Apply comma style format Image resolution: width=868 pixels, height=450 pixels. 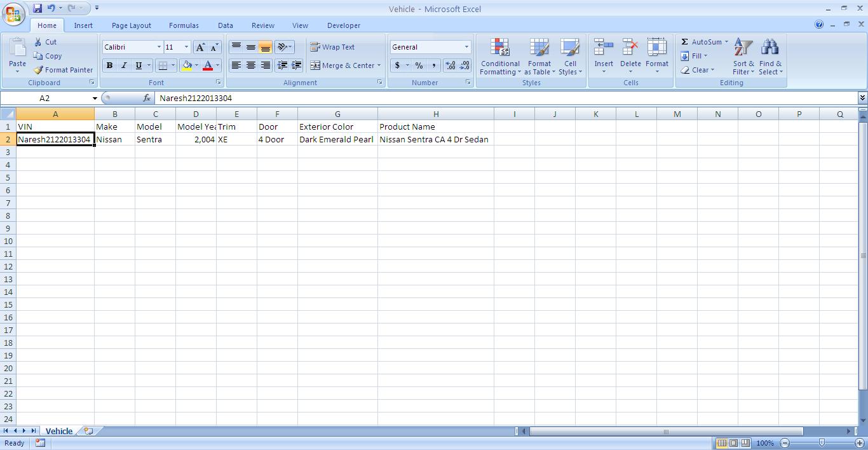coord(433,65)
